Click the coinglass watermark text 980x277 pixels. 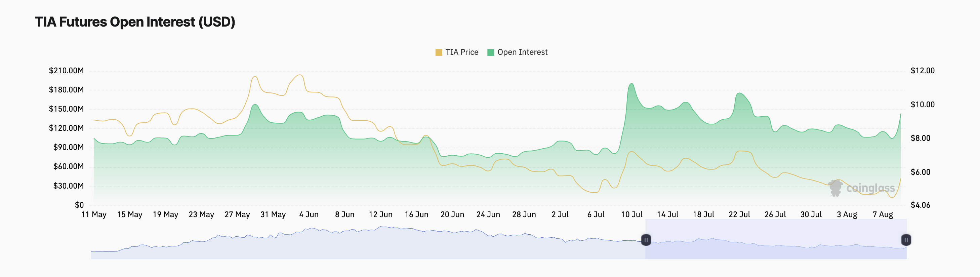coord(870,188)
